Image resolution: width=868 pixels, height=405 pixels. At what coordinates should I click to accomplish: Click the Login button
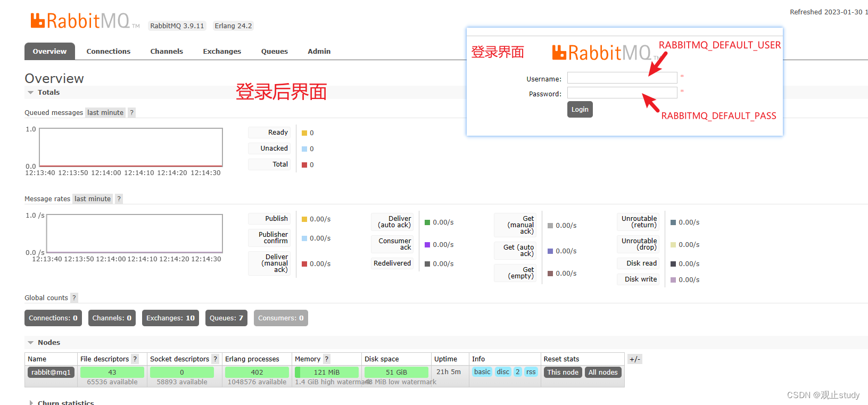coord(580,109)
